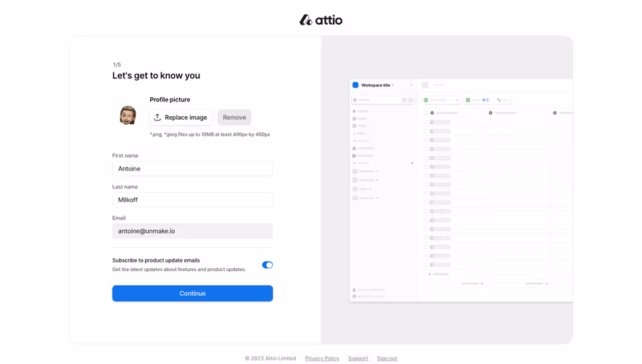This screenshot has height=364, width=642.
Task: Click the Email field
Action: [192, 231]
